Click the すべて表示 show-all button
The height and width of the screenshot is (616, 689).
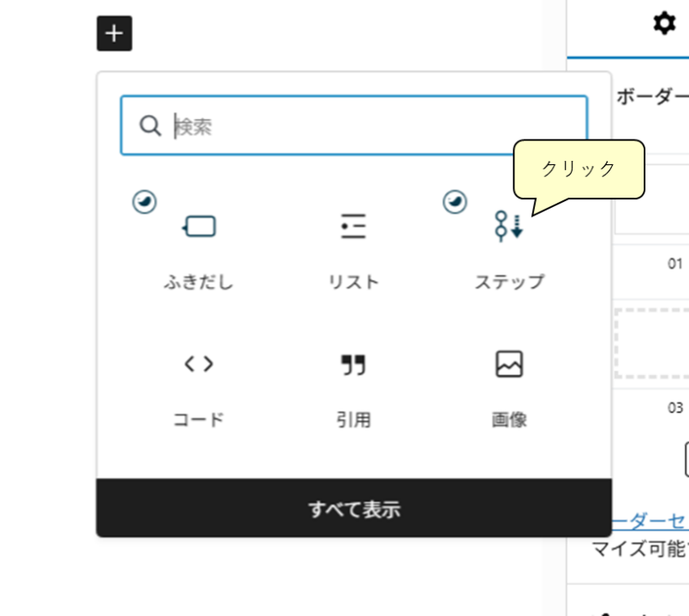tap(353, 508)
